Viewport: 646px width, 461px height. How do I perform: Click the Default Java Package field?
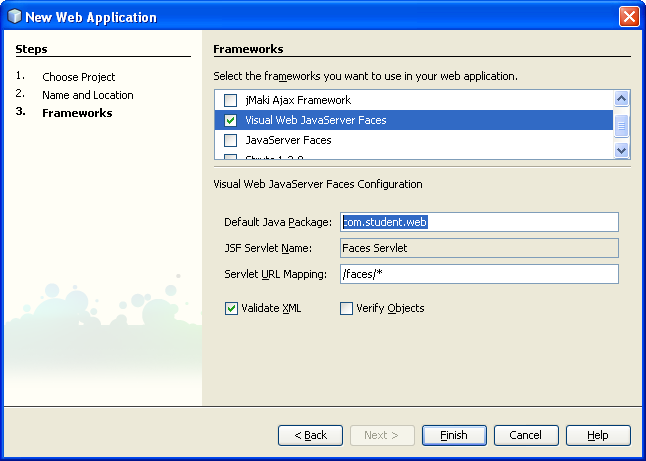(479, 222)
